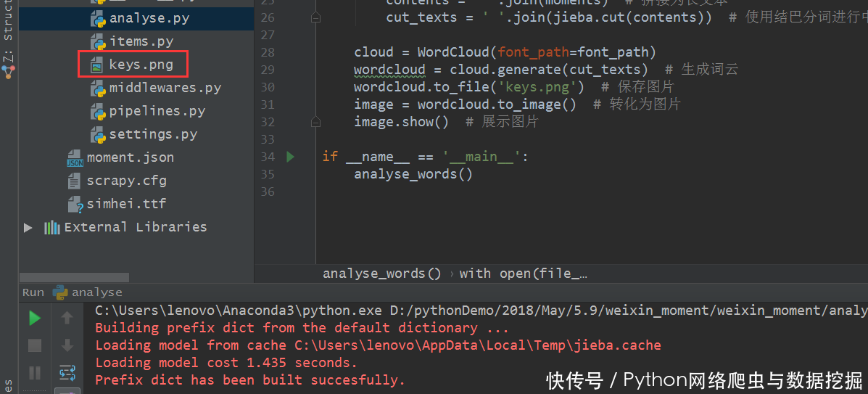The width and height of the screenshot is (868, 394).
Task: Select settings.py in project tree
Action: pyautogui.click(x=153, y=135)
